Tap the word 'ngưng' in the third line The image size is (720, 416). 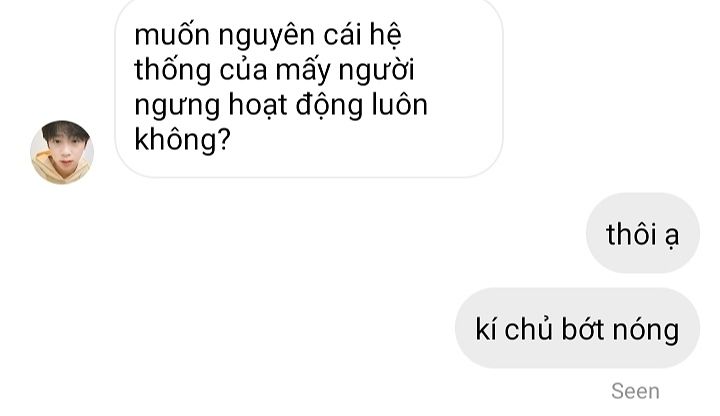click(177, 107)
